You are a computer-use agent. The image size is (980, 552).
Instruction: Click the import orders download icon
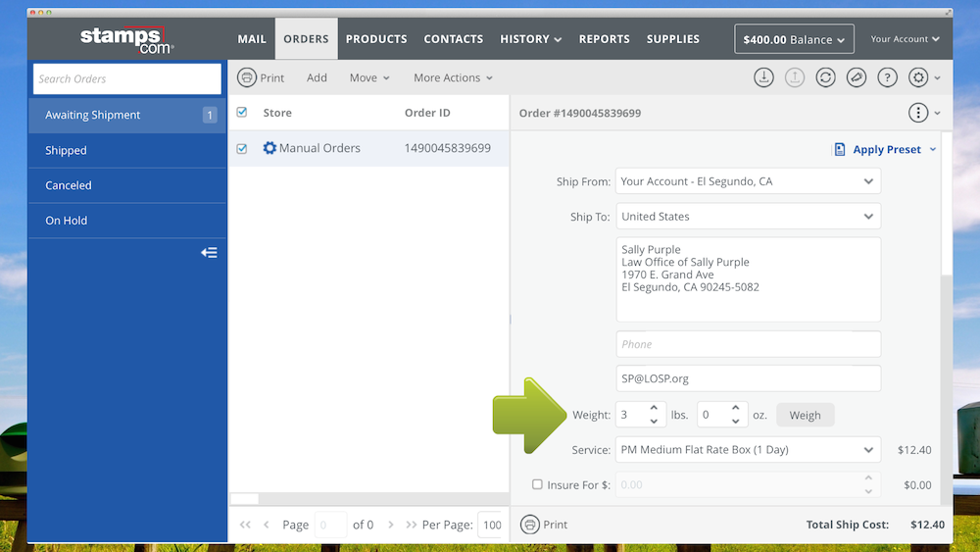(x=763, y=77)
